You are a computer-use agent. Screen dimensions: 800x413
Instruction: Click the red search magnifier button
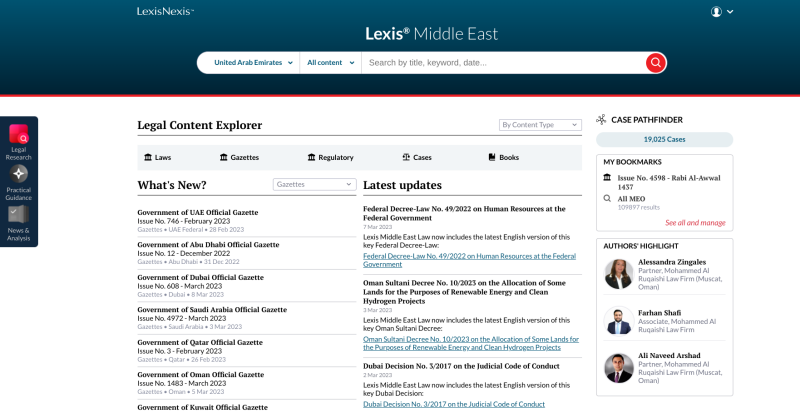pyautogui.click(x=656, y=63)
